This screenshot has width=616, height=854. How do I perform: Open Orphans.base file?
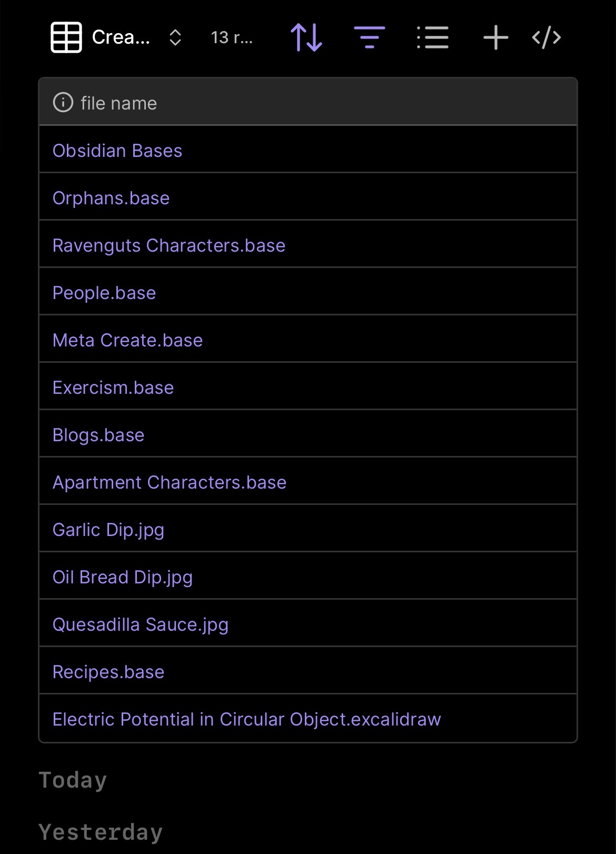(x=111, y=198)
